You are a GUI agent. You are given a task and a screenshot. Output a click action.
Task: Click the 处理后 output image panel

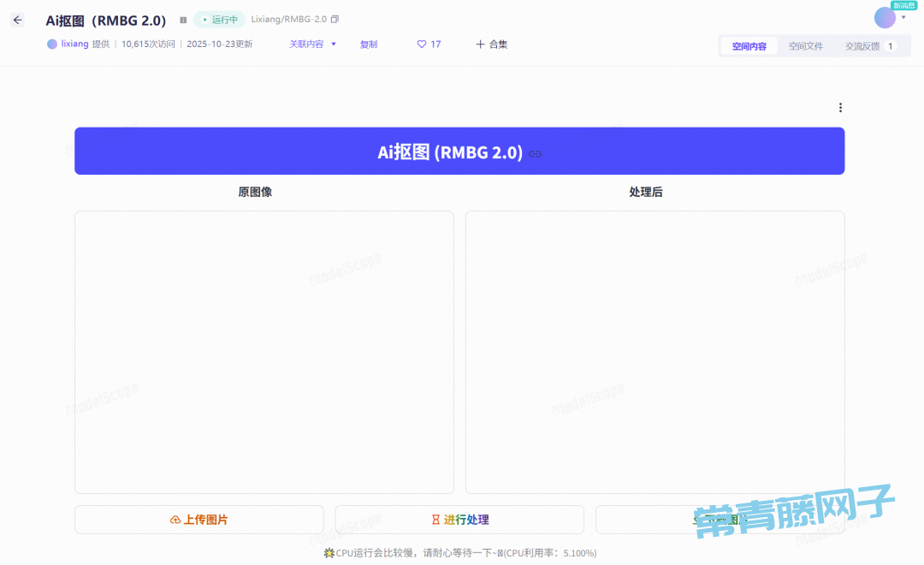tap(654, 352)
